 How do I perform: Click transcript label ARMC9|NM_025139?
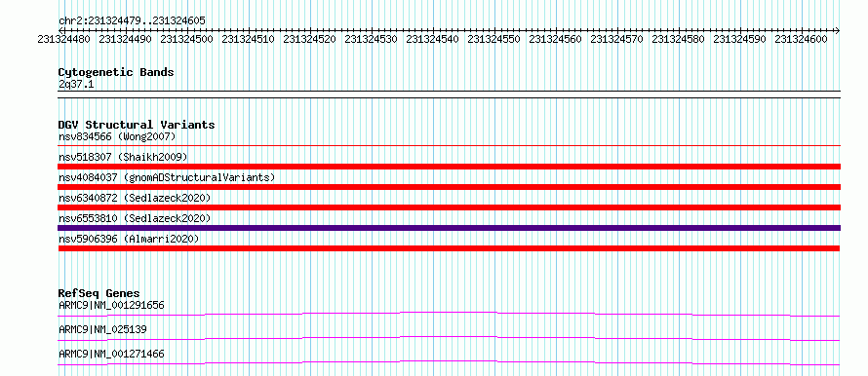(102, 330)
